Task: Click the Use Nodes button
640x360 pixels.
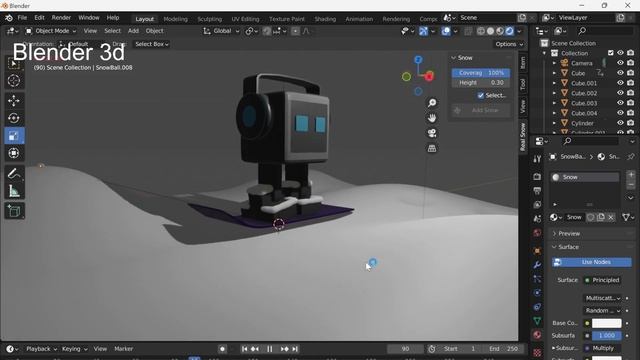Action: (x=592, y=262)
